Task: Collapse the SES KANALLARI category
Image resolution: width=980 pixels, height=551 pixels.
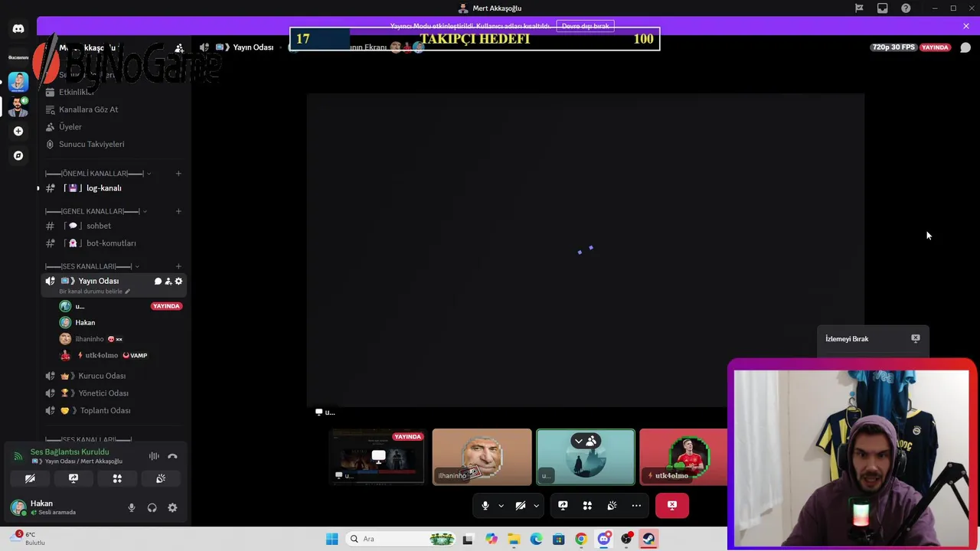Action: 92,266
